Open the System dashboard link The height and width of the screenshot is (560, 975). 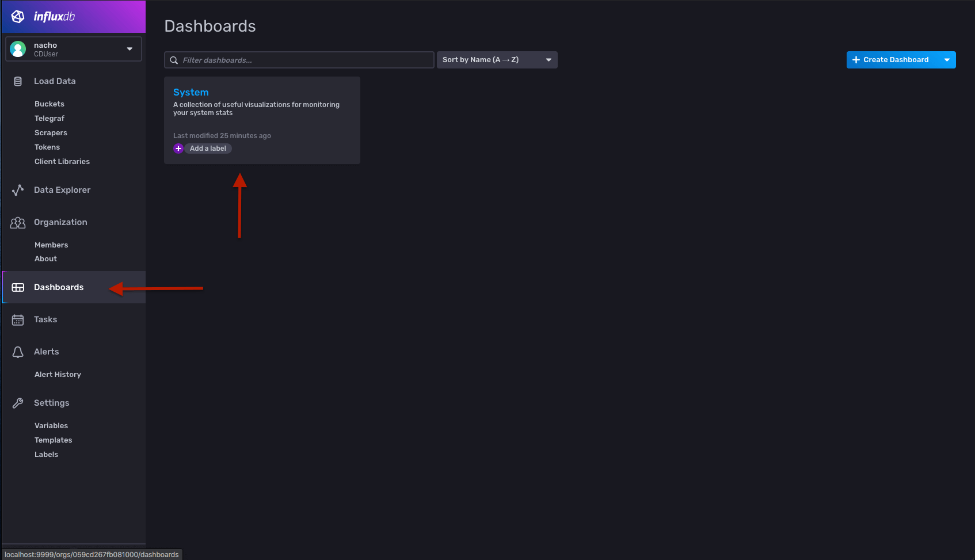coord(191,92)
